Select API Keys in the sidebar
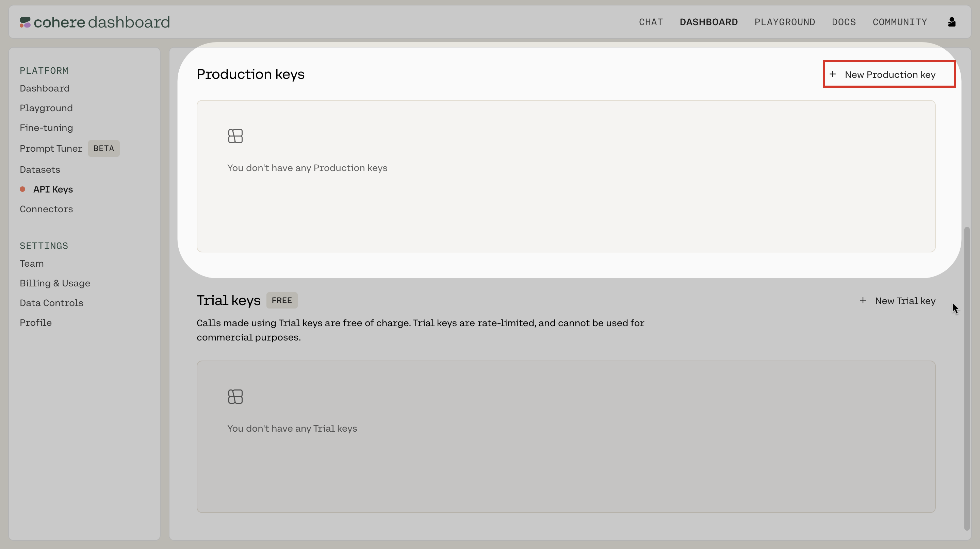980x549 pixels. click(x=53, y=189)
